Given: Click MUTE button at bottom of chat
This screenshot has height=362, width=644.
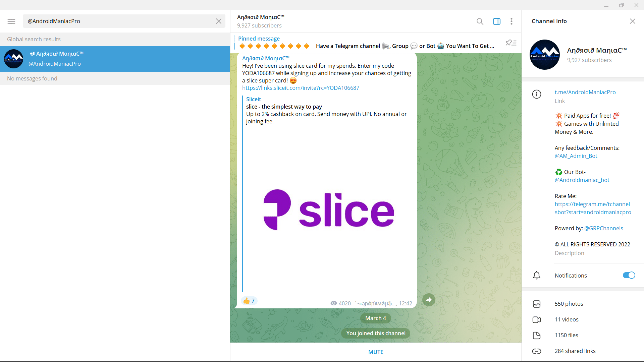Looking at the screenshot, I should point(375,352).
